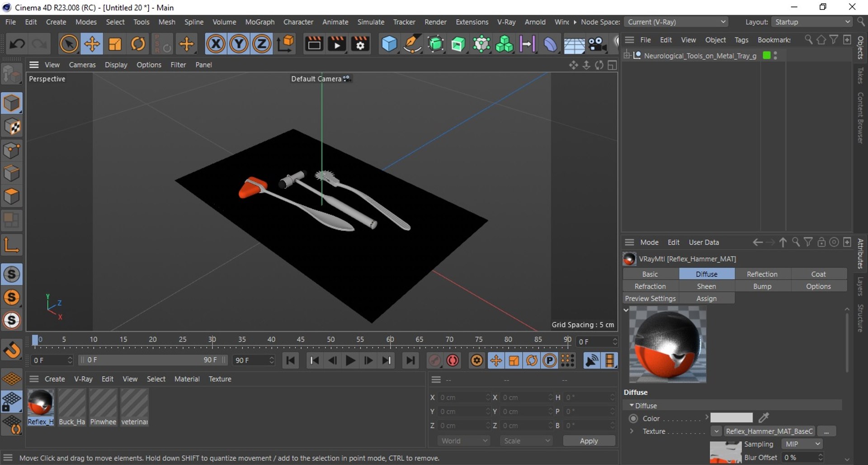Switch to the Reflection tab
This screenshot has height=465, width=868.
point(762,274)
